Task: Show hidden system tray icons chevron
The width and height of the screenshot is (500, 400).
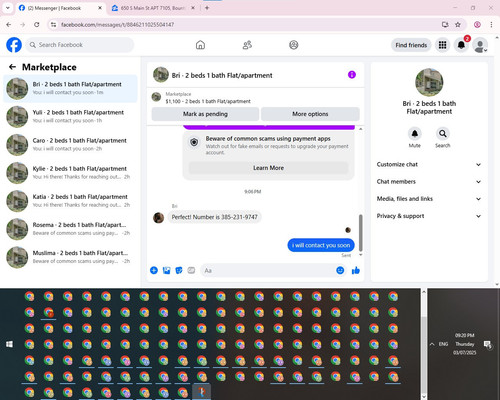Action: pos(432,344)
